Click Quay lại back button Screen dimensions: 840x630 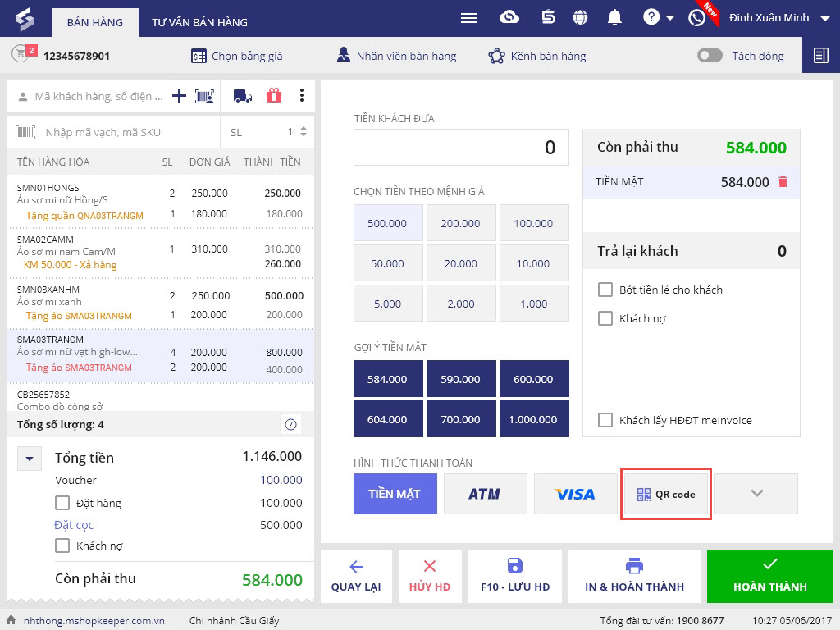[x=356, y=577]
